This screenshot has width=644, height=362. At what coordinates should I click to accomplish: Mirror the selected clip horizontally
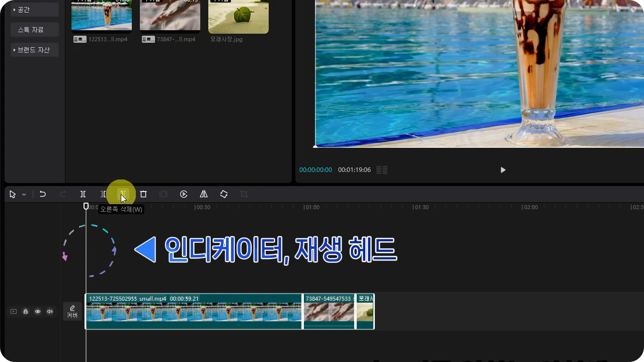(204, 194)
